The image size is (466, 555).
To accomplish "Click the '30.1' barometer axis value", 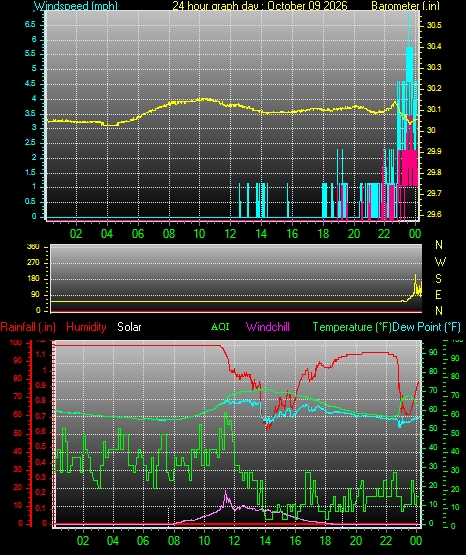I will tap(434, 109).
